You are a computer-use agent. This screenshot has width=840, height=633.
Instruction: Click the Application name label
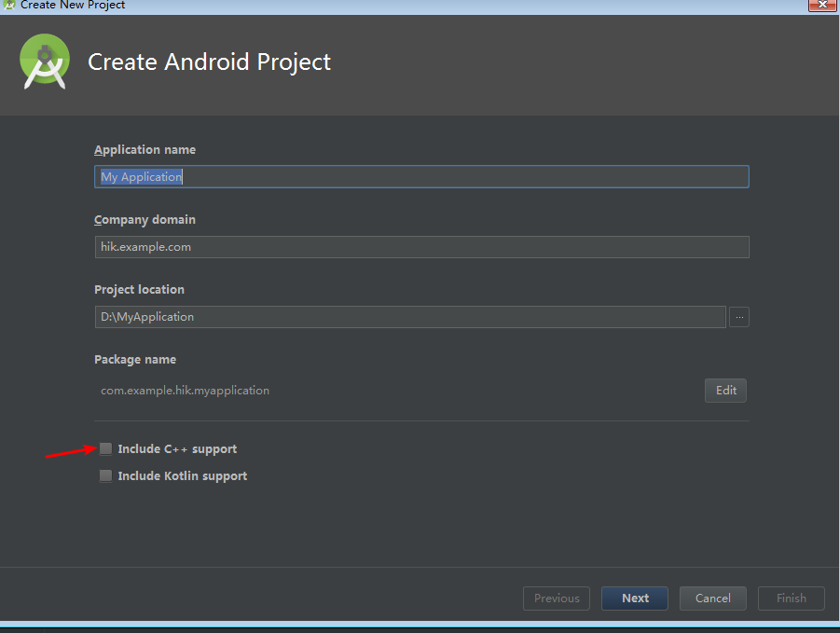point(145,150)
